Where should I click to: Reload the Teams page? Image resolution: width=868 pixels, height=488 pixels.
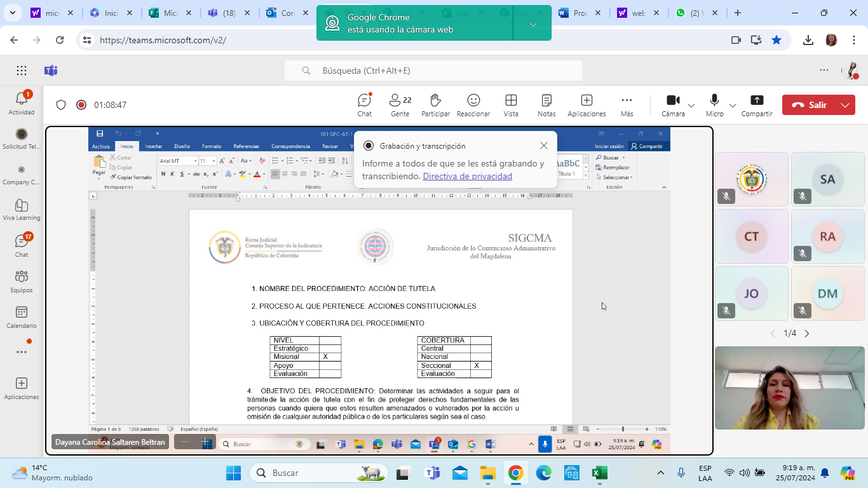[x=60, y=40]
